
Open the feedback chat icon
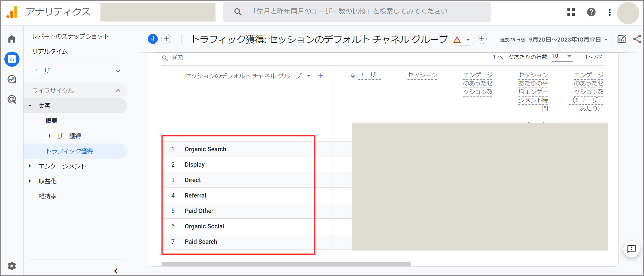click(632, 249)
